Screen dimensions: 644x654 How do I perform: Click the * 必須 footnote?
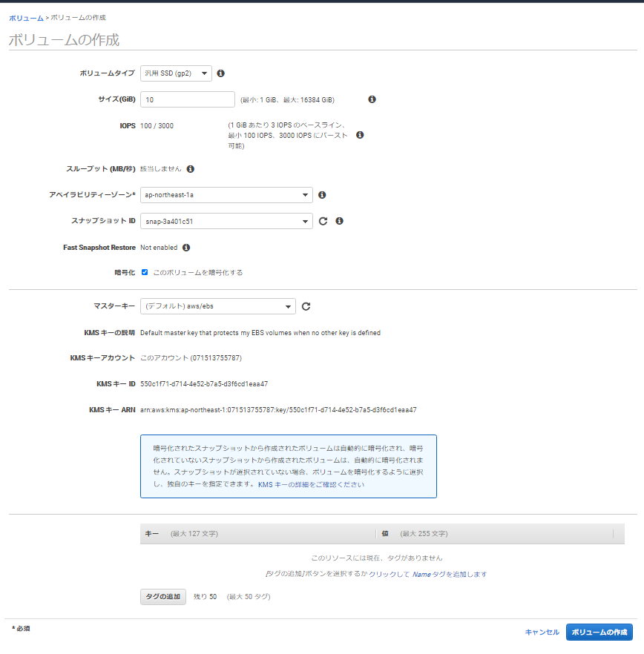[x=21, y=629]
